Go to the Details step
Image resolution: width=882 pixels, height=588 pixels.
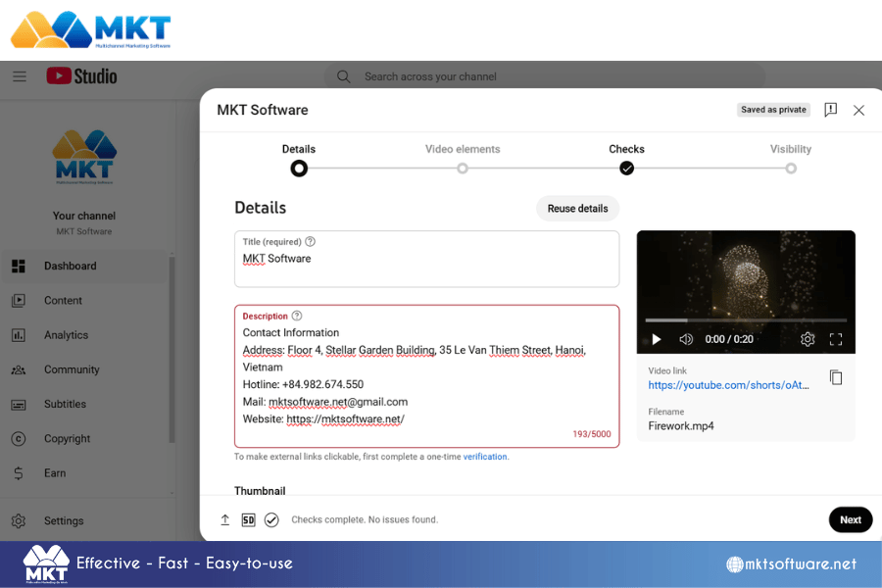click(299, 159)
